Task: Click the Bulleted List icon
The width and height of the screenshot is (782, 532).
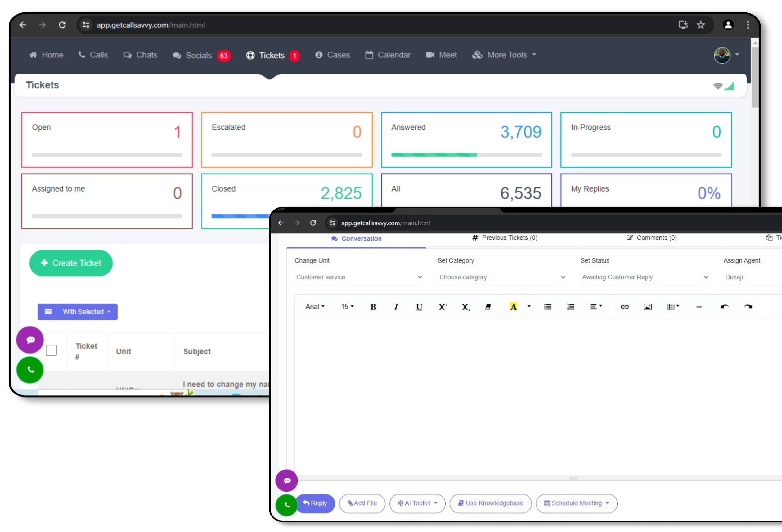Action: click(x=546, y=306)
